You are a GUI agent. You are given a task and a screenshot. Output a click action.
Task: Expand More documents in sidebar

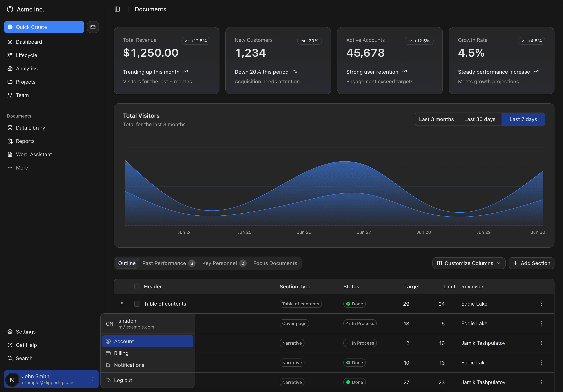click(x=22, y=168)
